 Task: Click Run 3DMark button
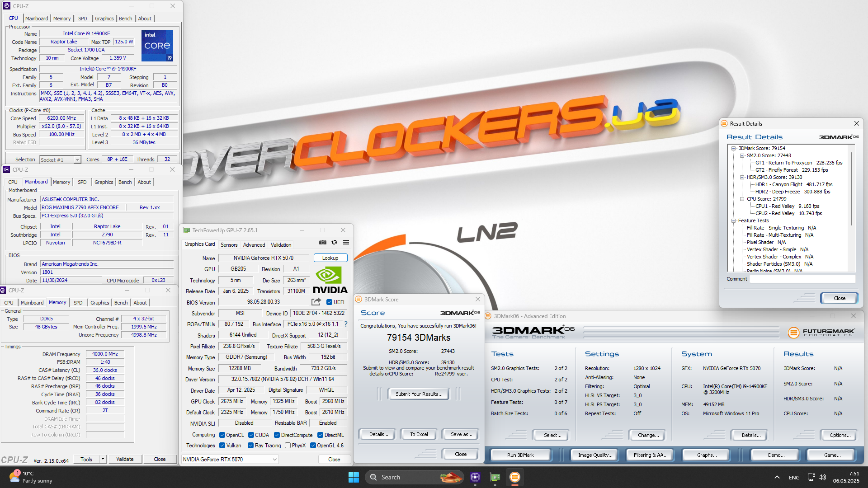(x=520, y=455)
